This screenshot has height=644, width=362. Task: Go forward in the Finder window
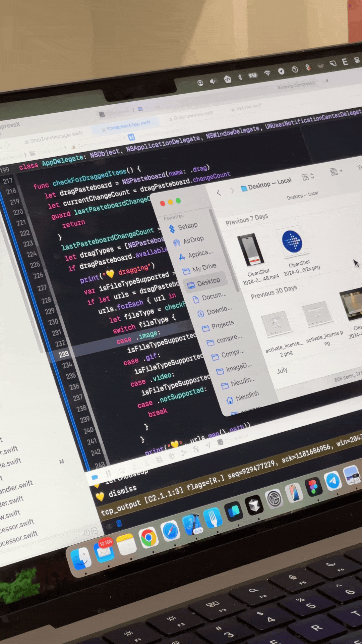232,191
